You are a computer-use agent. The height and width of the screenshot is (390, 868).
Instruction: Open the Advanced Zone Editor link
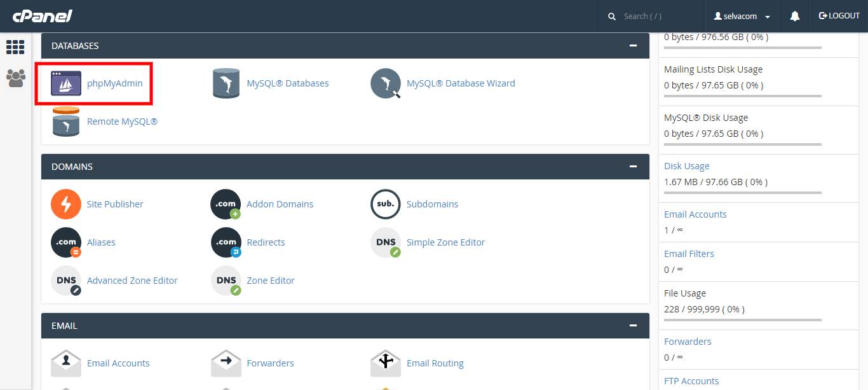coord(132,281)
